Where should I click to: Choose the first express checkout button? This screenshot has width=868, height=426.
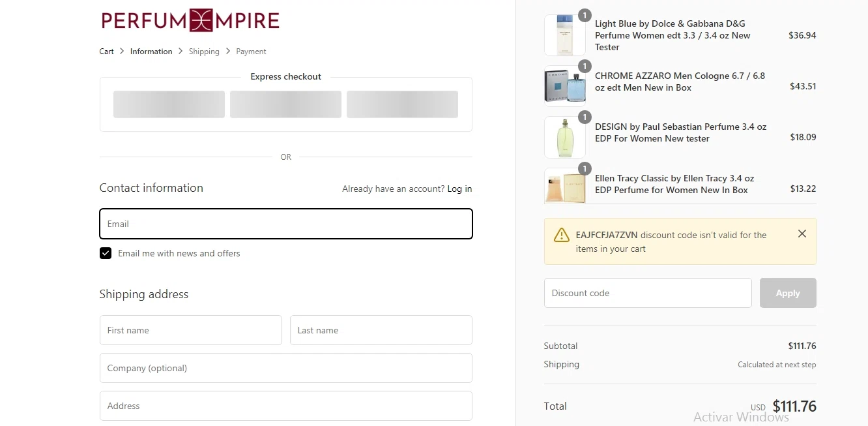(169, 104)
